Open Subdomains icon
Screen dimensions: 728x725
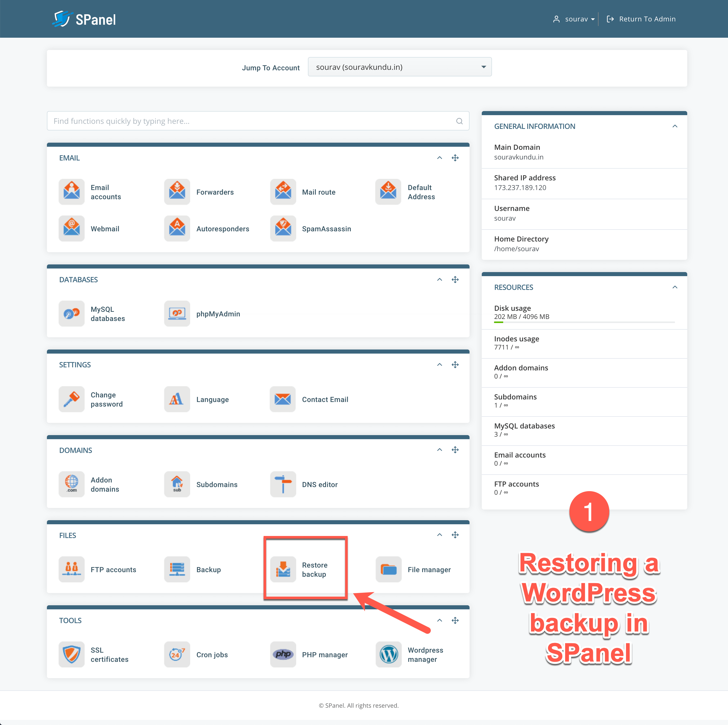pos(177,484)
